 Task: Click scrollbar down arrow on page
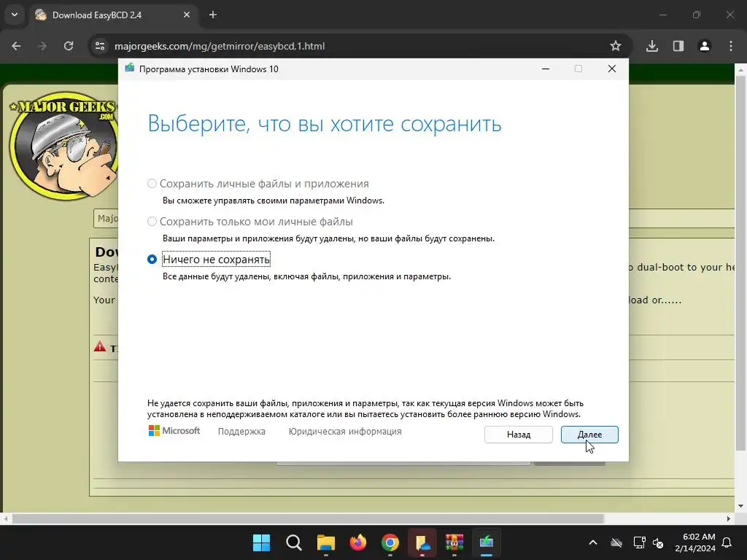(740, 506)
